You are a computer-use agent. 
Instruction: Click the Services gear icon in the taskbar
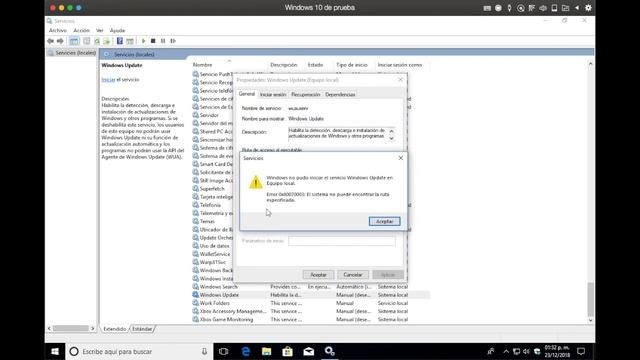click(x=329, y=351)
